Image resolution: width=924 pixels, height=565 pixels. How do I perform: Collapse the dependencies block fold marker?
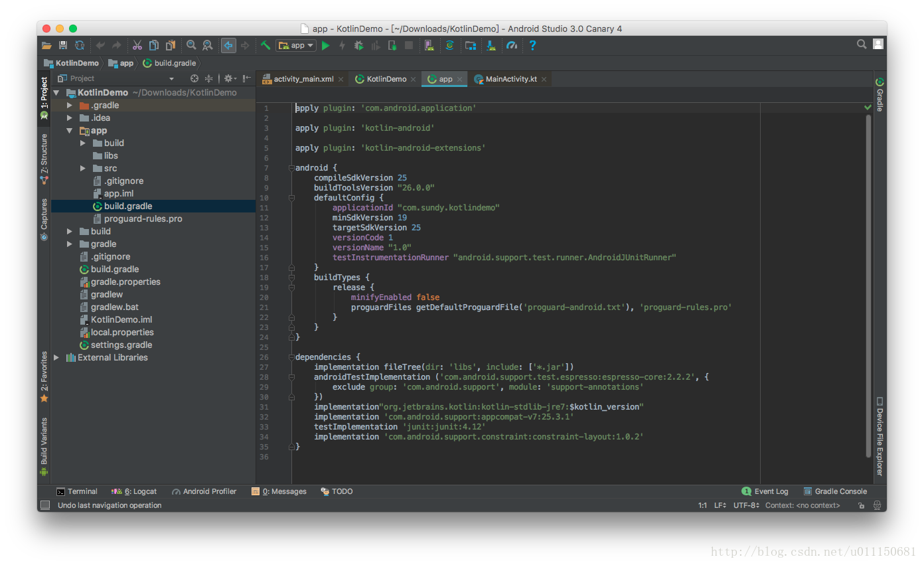click(x=291, y=357)
